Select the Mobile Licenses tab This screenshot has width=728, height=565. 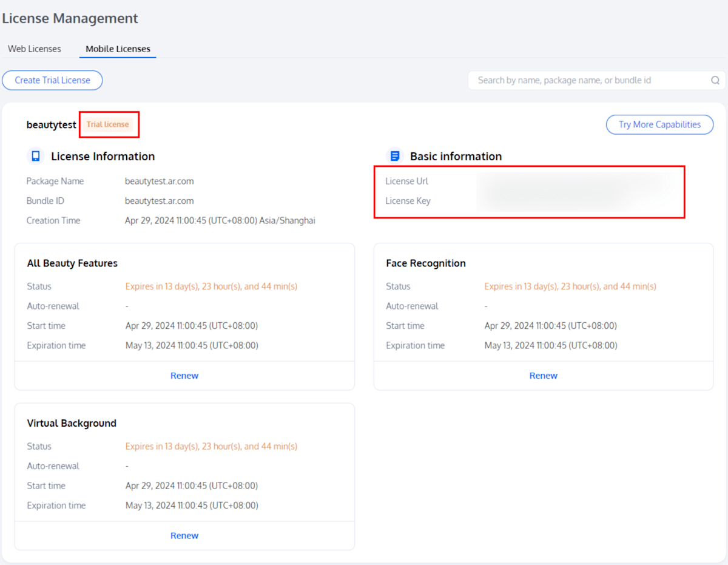[118, 49]
